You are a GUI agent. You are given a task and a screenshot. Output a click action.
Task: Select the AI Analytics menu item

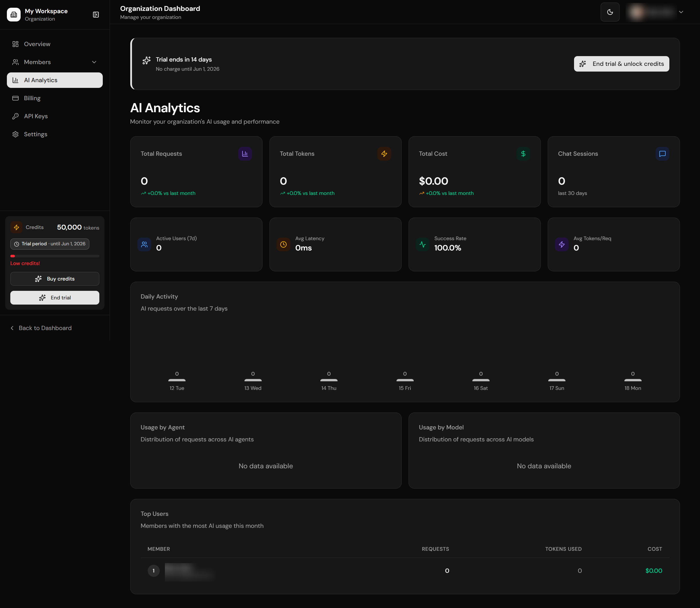tap(55, 80)
